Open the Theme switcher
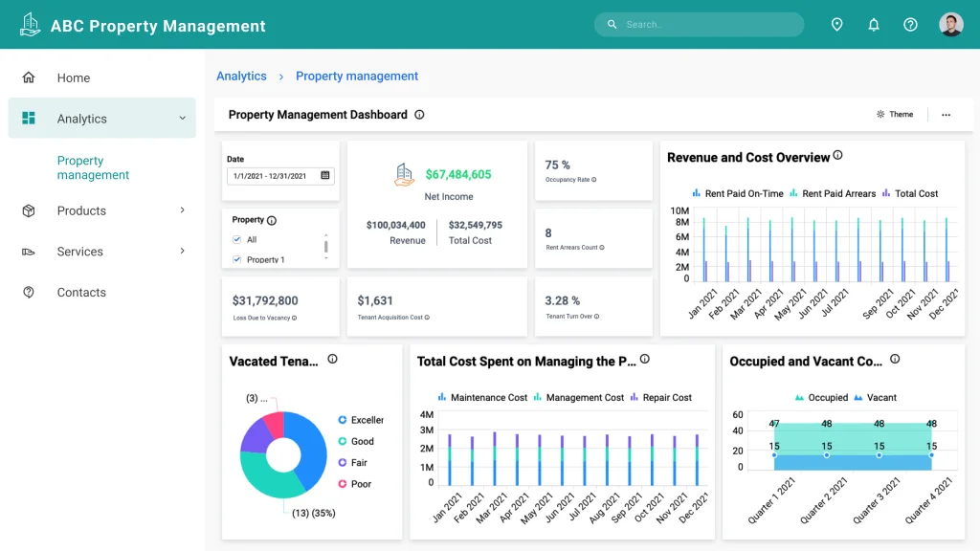The height and width of the screenshot is (551, 980). click(895, 114)
